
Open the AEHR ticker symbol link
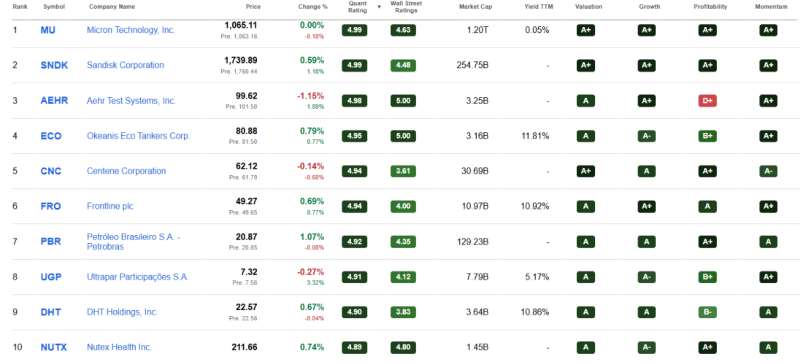[54, 101]
